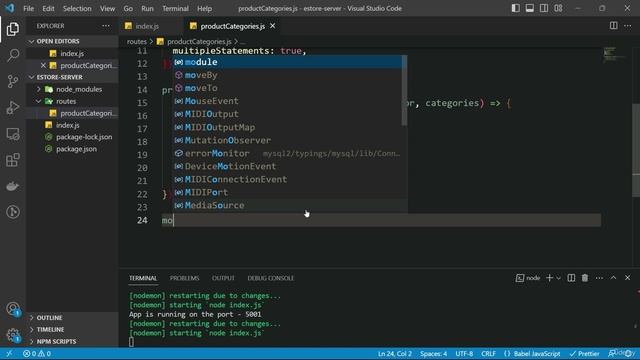Open the Extensions view
The image size is (640, 360).
pyautogui.click(x=13, y=160)
